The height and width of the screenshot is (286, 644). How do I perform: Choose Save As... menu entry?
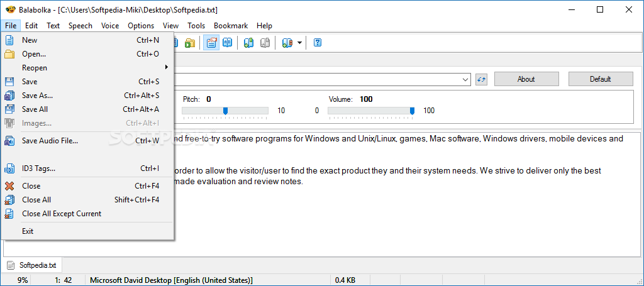[x=87, y=96]
